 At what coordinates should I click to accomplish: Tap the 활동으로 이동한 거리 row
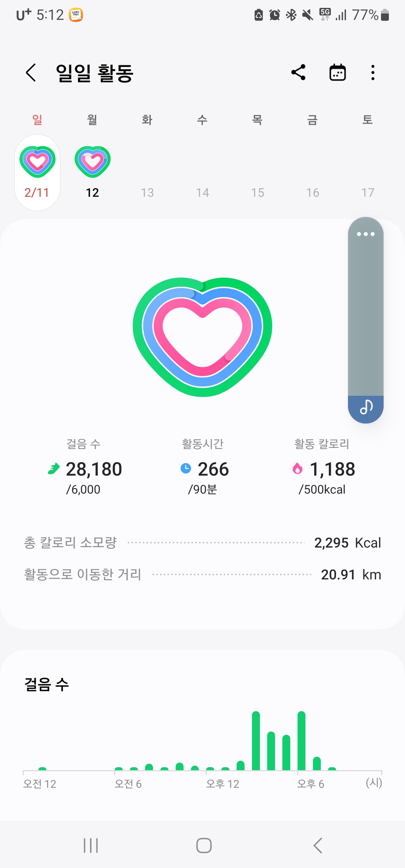(202, 575)
